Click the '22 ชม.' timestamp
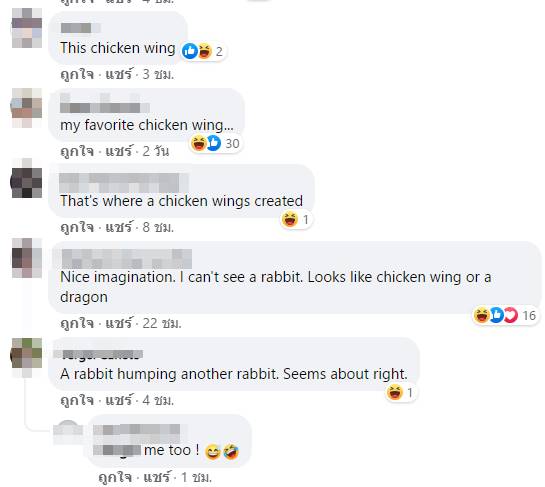545x487 pixels. tap(162, 323)
